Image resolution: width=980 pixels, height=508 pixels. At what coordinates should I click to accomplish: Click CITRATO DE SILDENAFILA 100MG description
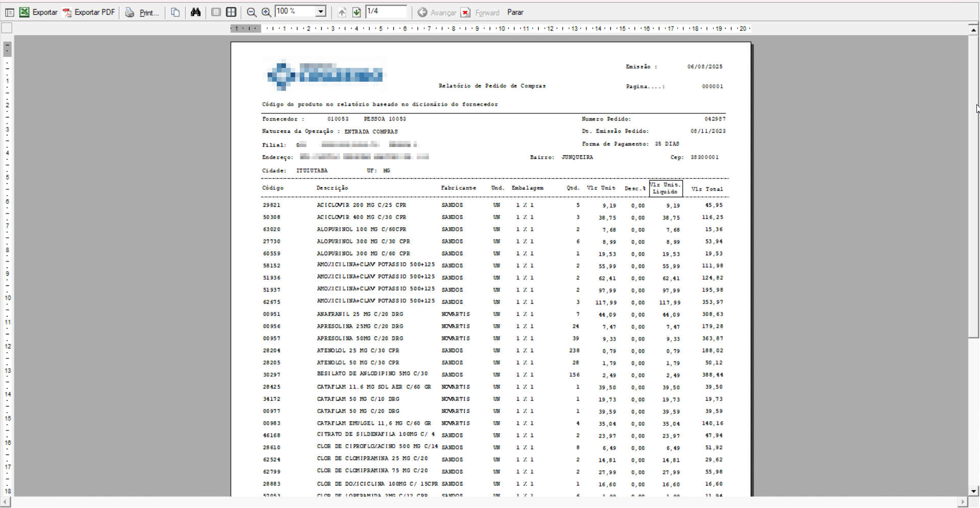376,434
